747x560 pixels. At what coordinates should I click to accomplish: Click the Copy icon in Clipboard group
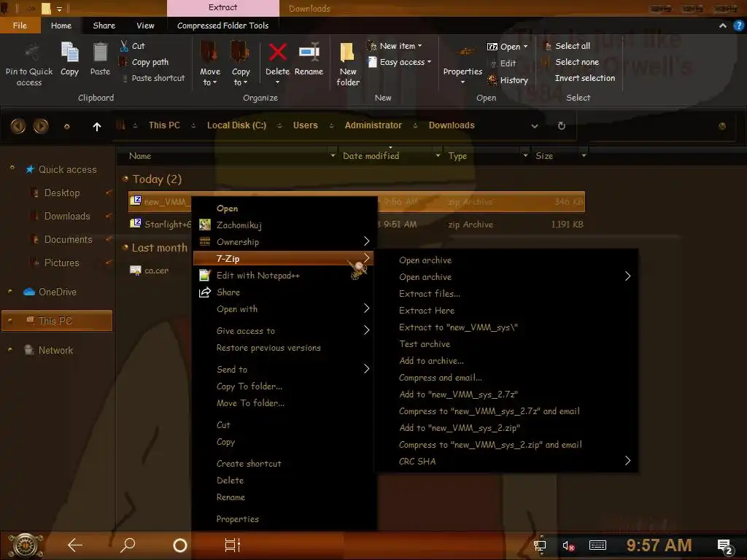(x=69, y=52)
